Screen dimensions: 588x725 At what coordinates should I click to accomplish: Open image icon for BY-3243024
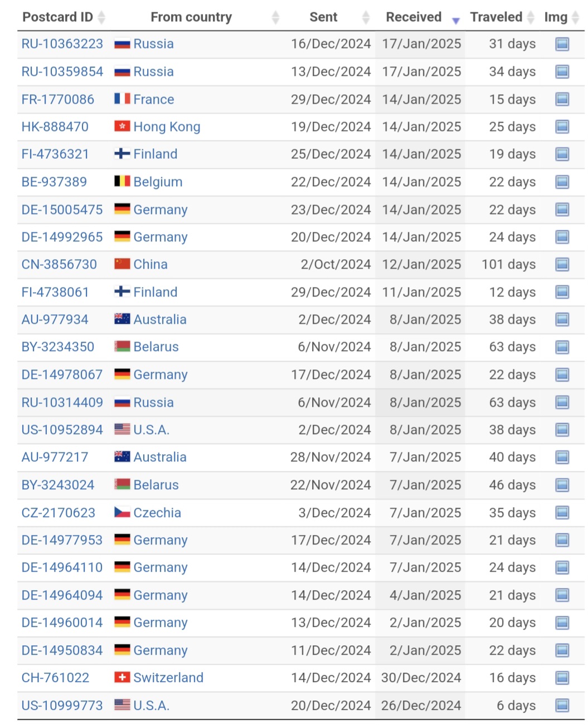[562, 485]
